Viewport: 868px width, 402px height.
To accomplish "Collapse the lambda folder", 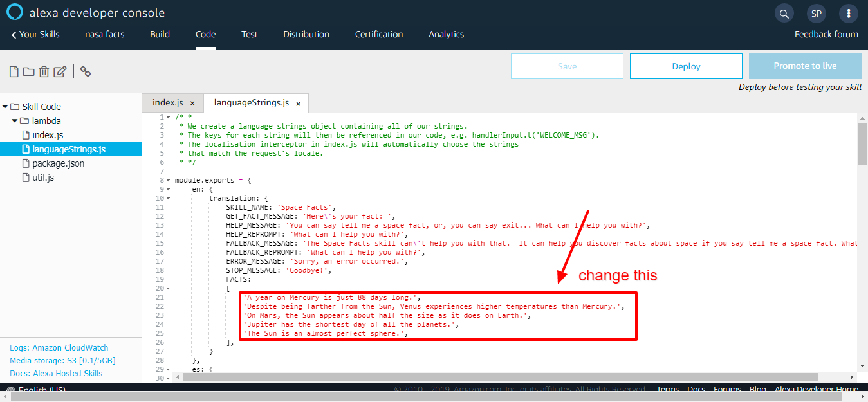I will click(15, 121).
